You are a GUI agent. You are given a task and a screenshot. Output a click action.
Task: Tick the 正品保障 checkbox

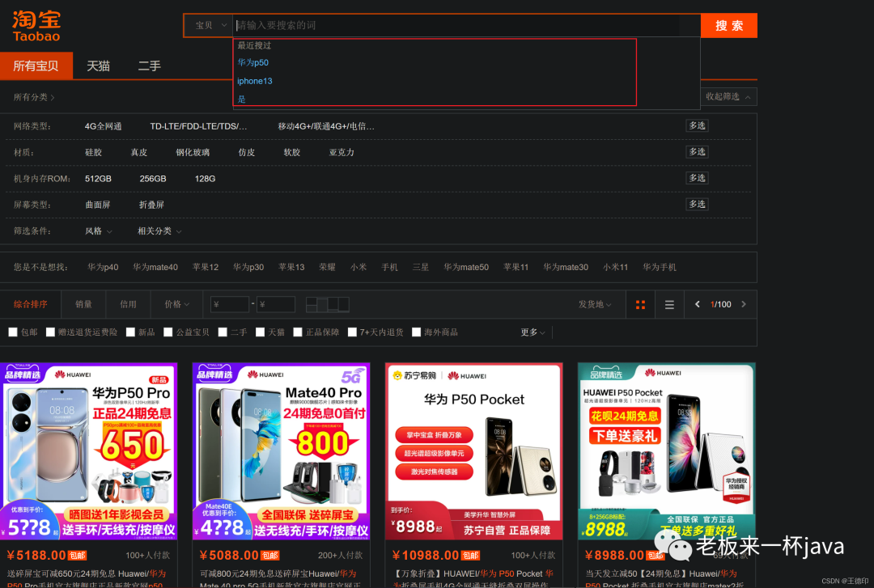point(298,332)
